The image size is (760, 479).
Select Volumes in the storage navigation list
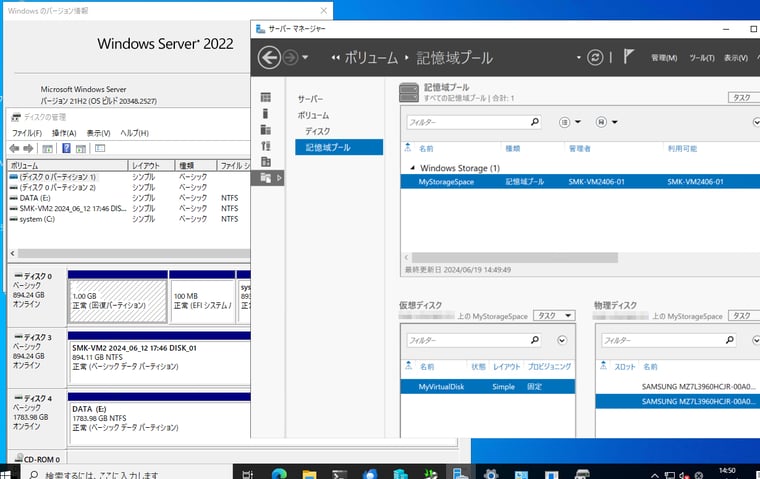pos(313,115)
